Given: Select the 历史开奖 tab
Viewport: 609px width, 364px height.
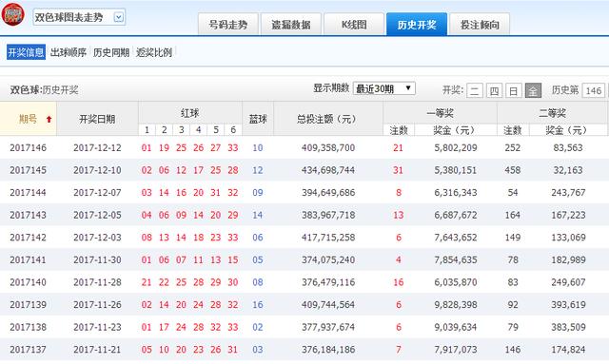Looking at the screenshot, I should pyautogui.click(x=417, y=25).
